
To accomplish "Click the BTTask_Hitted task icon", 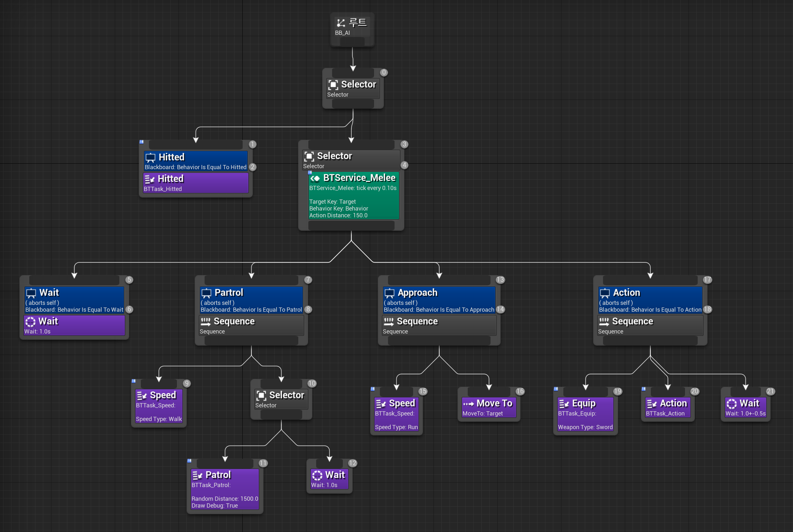I will pyautogui.click(x=149, y=179).
